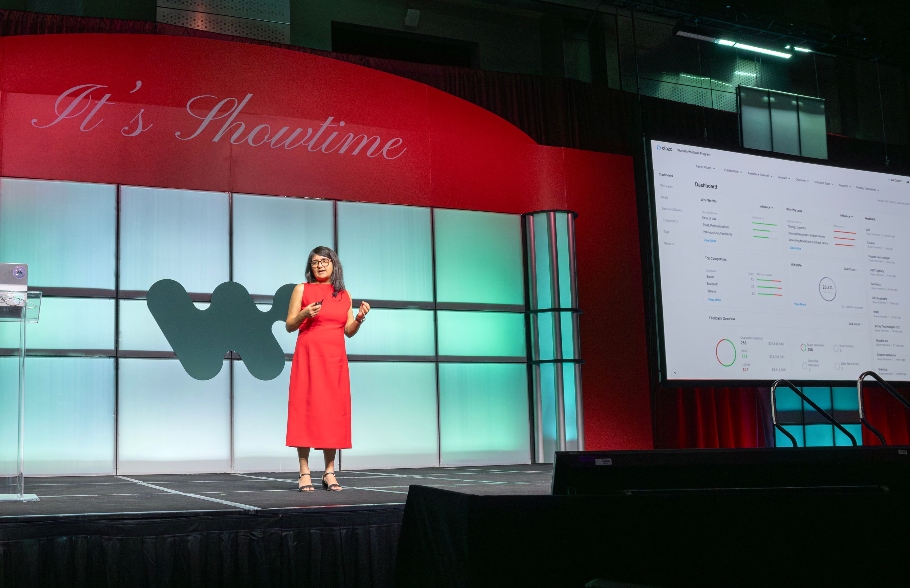The image size is (910, 588).
Task: Click the Trust, Professionalism decision driver
Action: click(716, 226)
